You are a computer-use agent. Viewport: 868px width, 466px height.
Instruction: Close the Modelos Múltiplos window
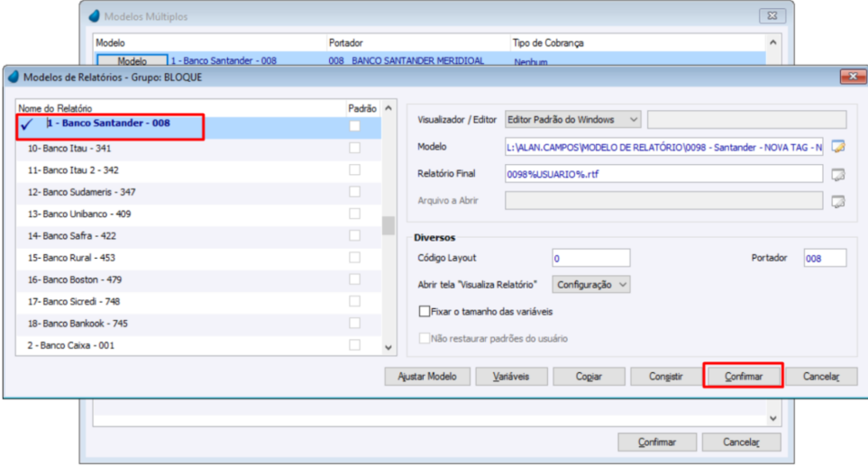pos(772,16)
